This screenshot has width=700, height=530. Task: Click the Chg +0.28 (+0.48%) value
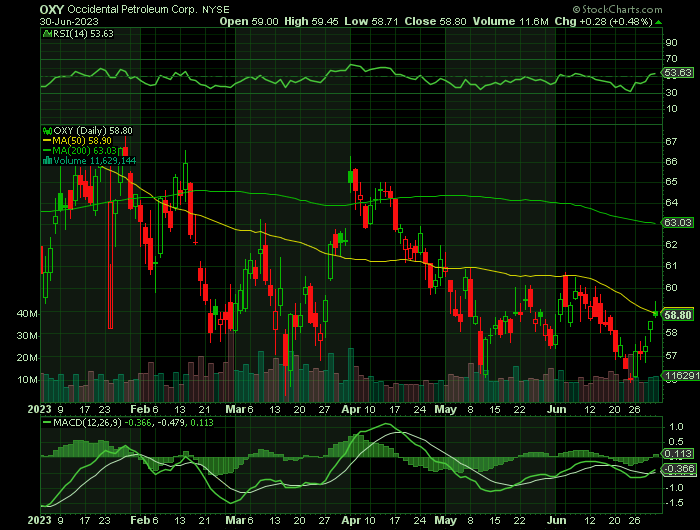(x=604, y=21)
